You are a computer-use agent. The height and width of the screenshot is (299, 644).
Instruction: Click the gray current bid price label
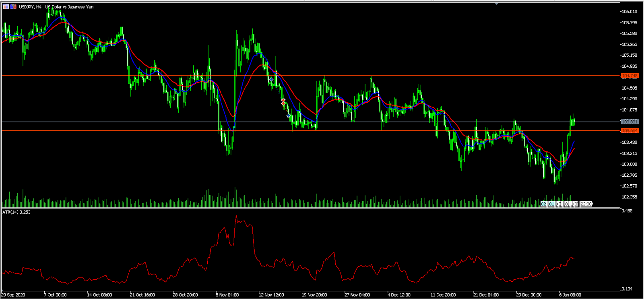[x=630, y=122]
